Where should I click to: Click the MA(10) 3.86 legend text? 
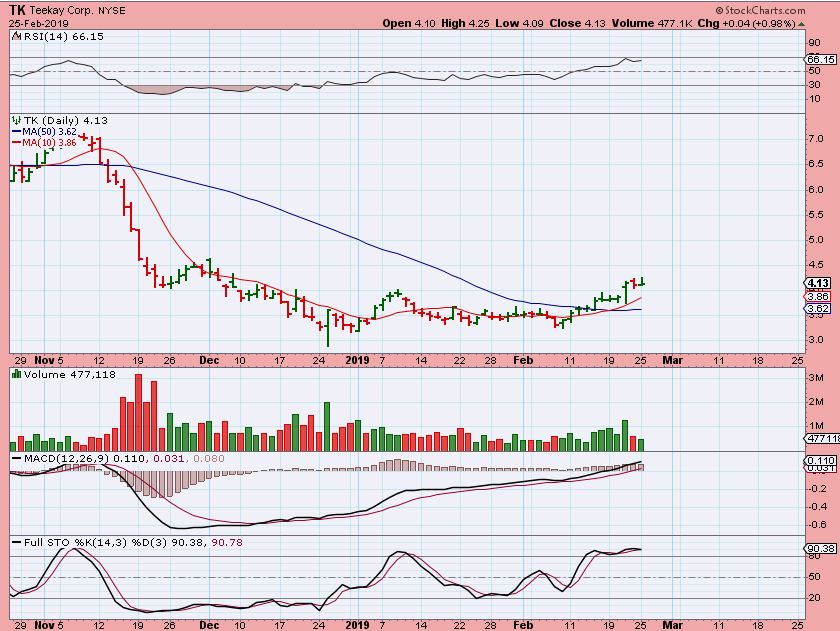tap(49, 142)
